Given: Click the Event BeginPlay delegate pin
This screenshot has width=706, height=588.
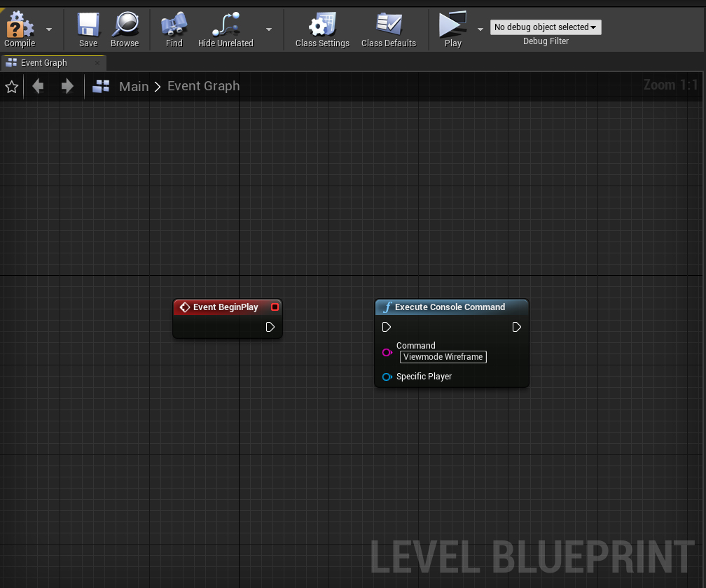Looking at the screenshot, I should [275, 307].
